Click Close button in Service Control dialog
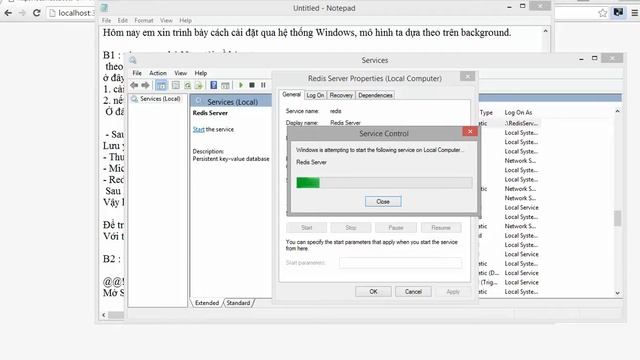Image resolution: width=640 pixels, height=360 pixels. pyautogui.click(x=383, y=202)
